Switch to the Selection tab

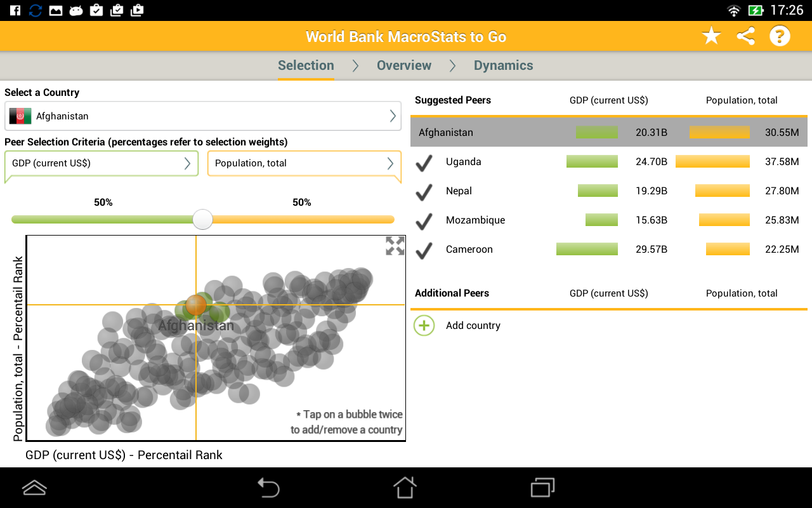point(306,65)
